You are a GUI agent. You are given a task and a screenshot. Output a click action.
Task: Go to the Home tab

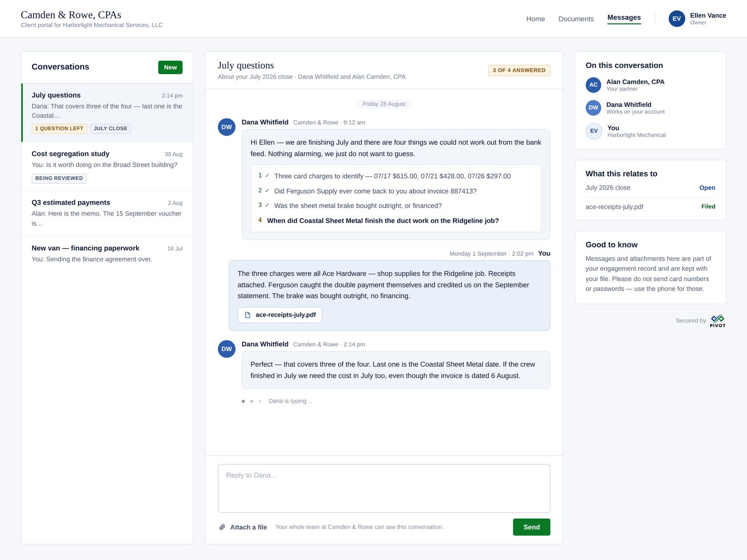click(535, 19)
